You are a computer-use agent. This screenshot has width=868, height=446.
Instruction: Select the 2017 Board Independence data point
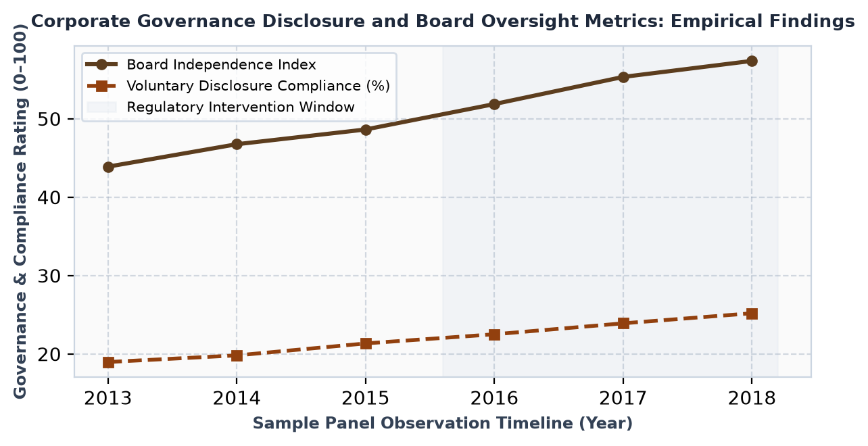[x=623, y=77]
